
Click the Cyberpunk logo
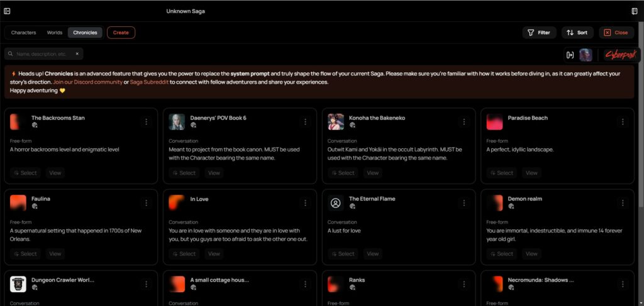click(621, 55)
